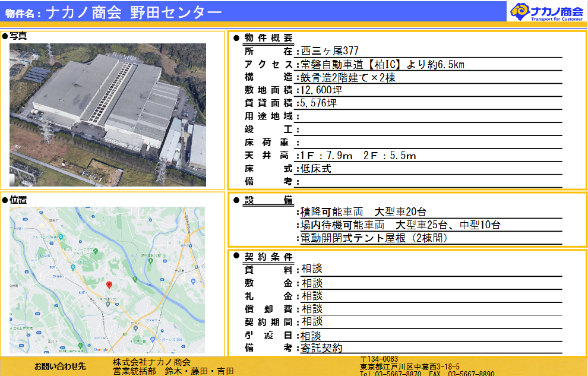The image size is (588, 376).
Task: Select the 相談 value in the 礼金 row
Action: (x=312, y=296)
